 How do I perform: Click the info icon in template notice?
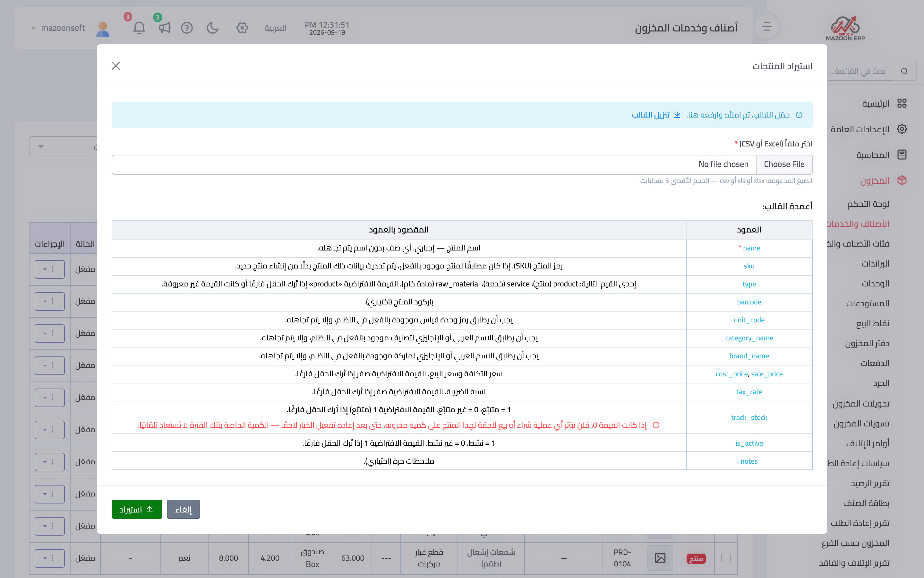[x=799, y=115]
